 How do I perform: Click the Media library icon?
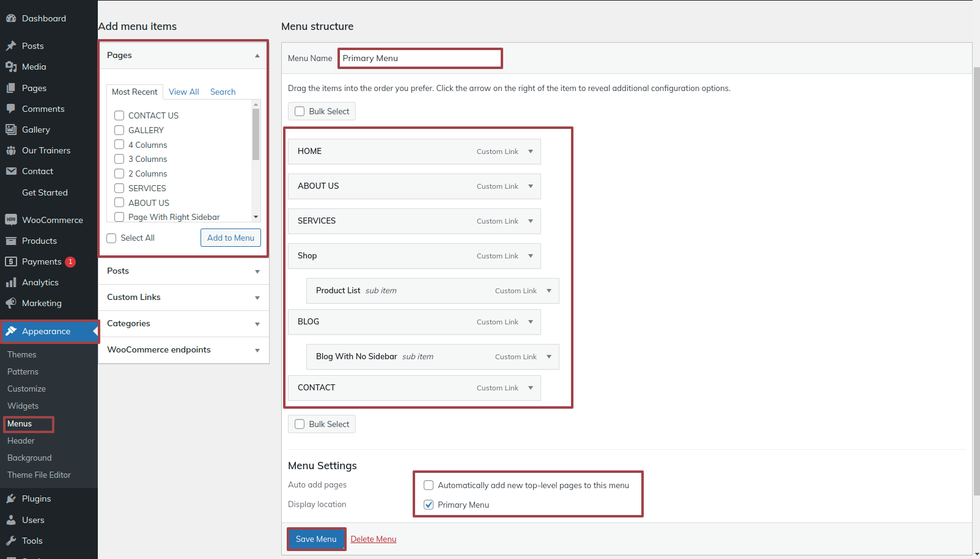coord(11,67)
